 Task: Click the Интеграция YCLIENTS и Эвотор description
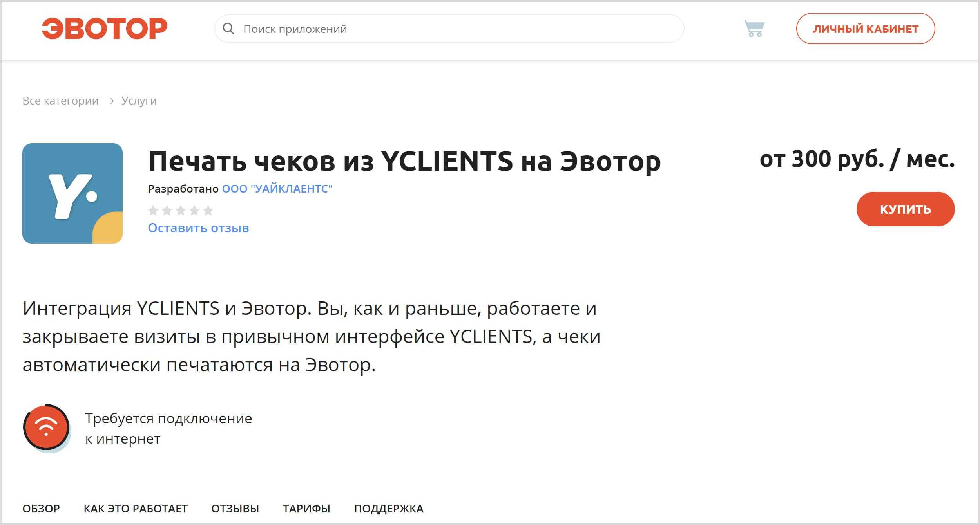point(312,336)
